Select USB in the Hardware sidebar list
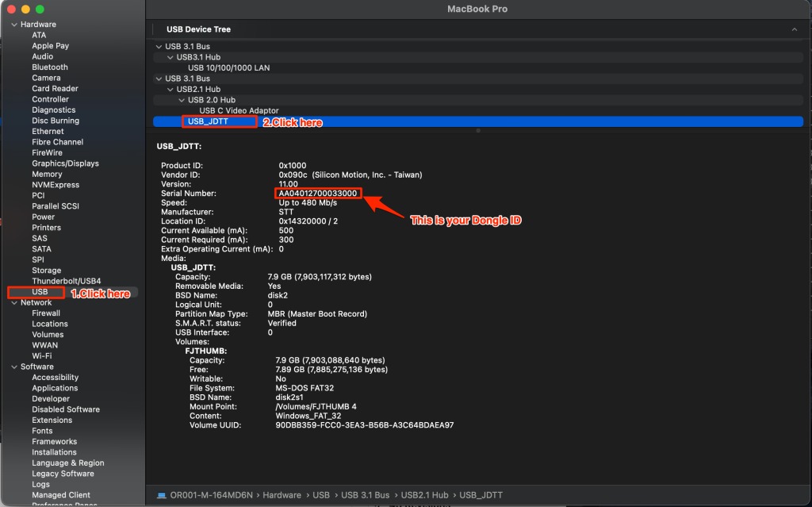 click(40, 292)
